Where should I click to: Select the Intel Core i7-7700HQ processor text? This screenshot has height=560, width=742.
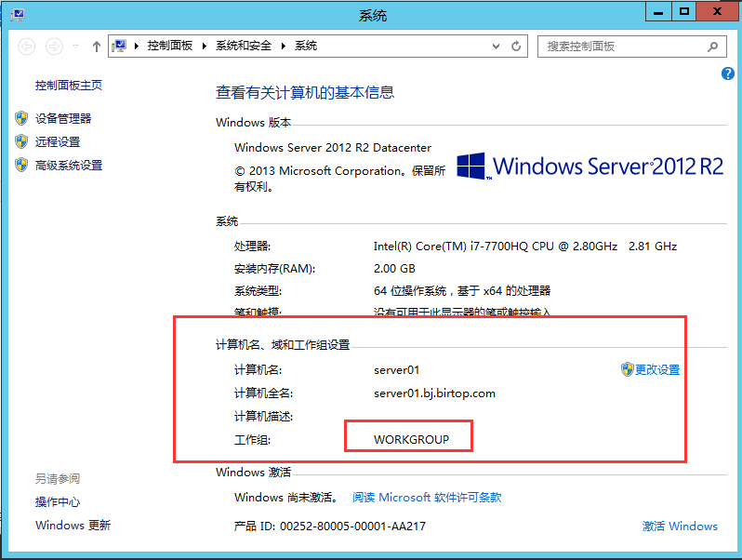tap(524, 247)
